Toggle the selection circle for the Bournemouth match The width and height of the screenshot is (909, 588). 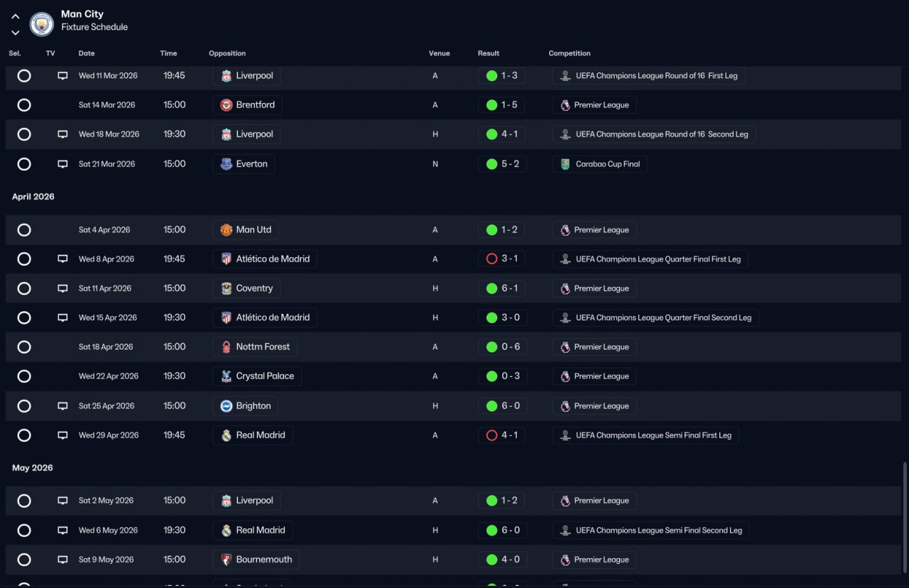pyautogui.click(x=24, y=560)
